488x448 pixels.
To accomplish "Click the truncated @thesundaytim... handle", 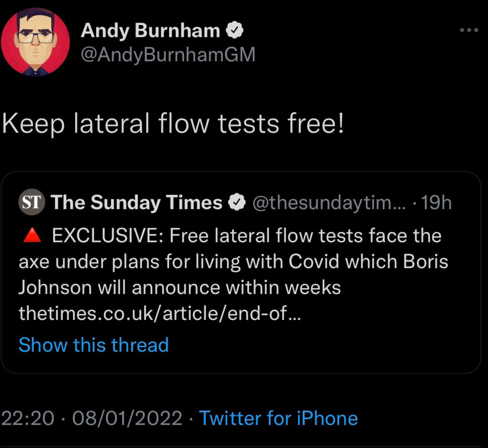I will point(329,202).
